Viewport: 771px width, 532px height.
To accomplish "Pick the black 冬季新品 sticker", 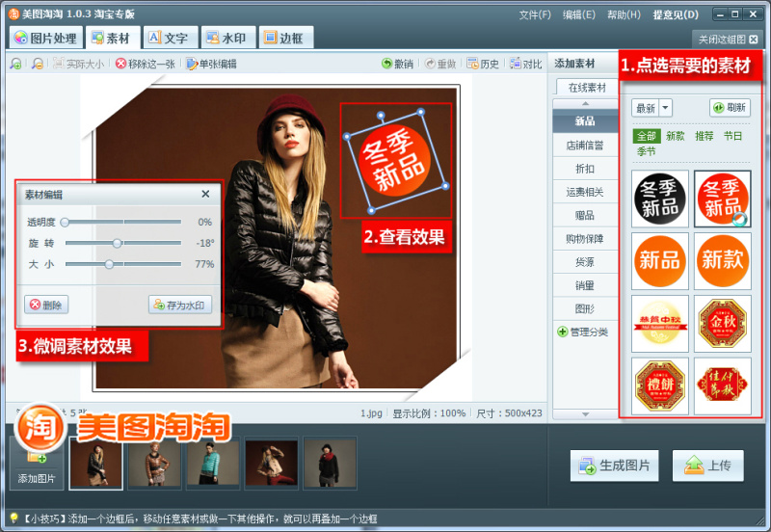I will coord(660,199).
